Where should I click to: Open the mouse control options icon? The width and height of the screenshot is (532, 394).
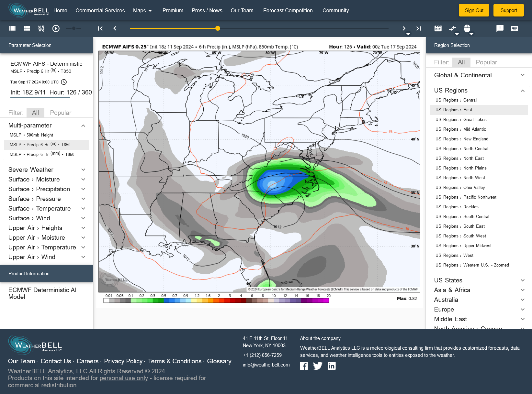click(x=467, y=28)
